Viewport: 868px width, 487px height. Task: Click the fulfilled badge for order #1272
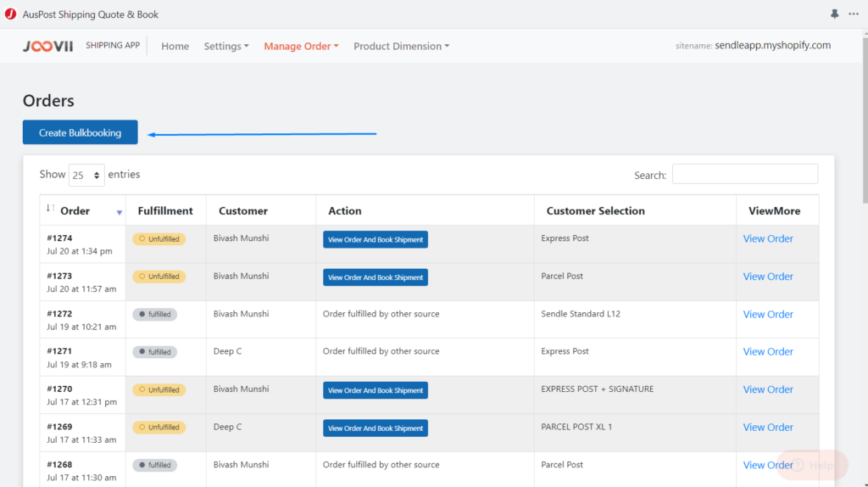(154, 314)
